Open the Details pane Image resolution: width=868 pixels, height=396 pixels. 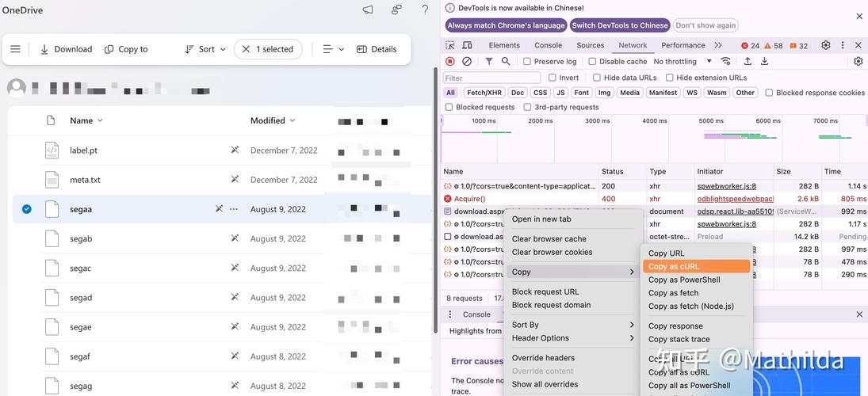click(377, 49)
